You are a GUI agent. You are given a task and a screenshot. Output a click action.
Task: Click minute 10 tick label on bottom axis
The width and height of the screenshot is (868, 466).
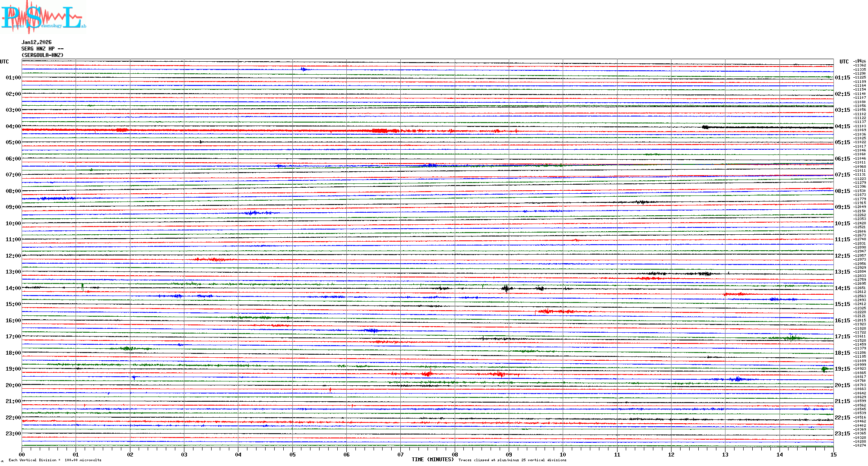tap(563, 454)
